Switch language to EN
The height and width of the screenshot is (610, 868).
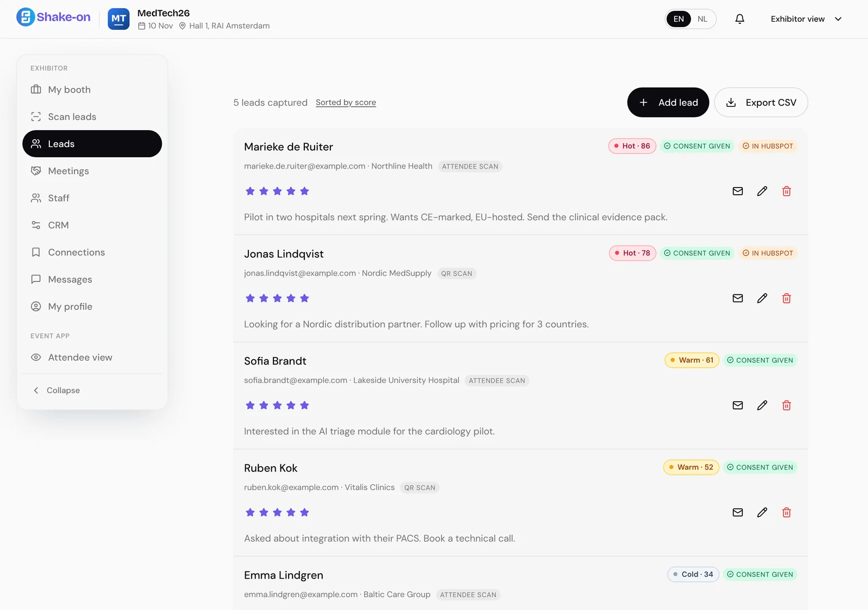[679, 19]
